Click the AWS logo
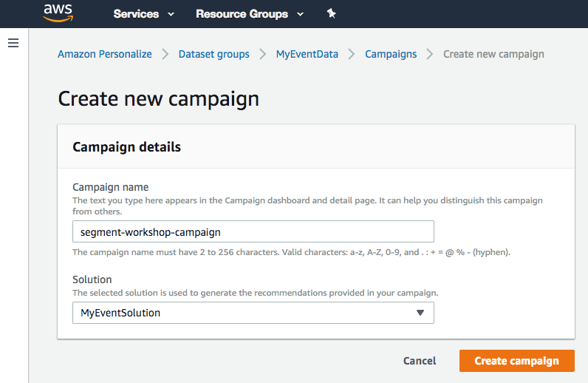 click(x=58, y=13)
